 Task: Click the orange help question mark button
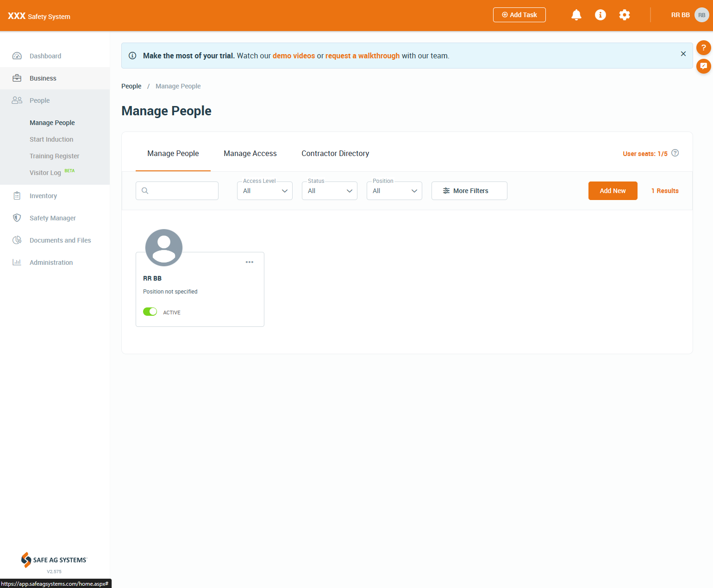click(x=703, y=48)
